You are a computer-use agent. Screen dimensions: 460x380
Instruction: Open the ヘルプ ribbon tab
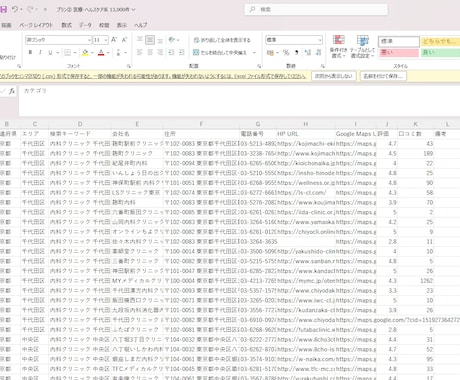140,25
